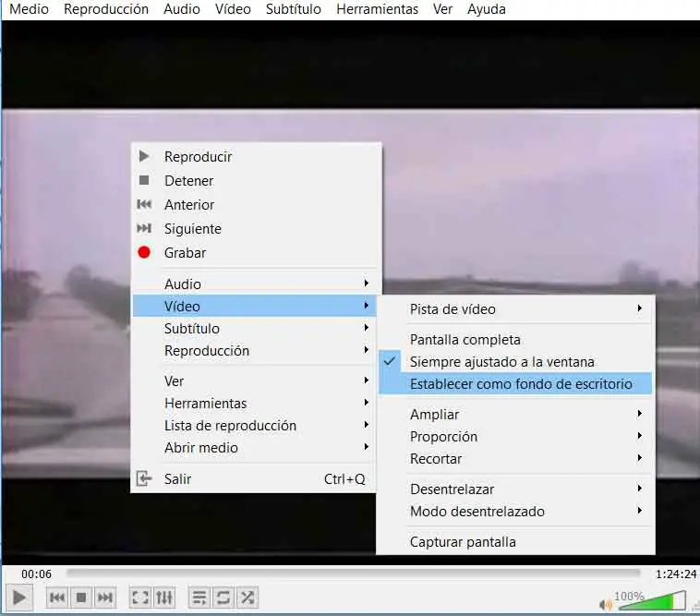Select Detener in the context menu
The height and width of the screenshot is (616, 700).
[255, 181]
